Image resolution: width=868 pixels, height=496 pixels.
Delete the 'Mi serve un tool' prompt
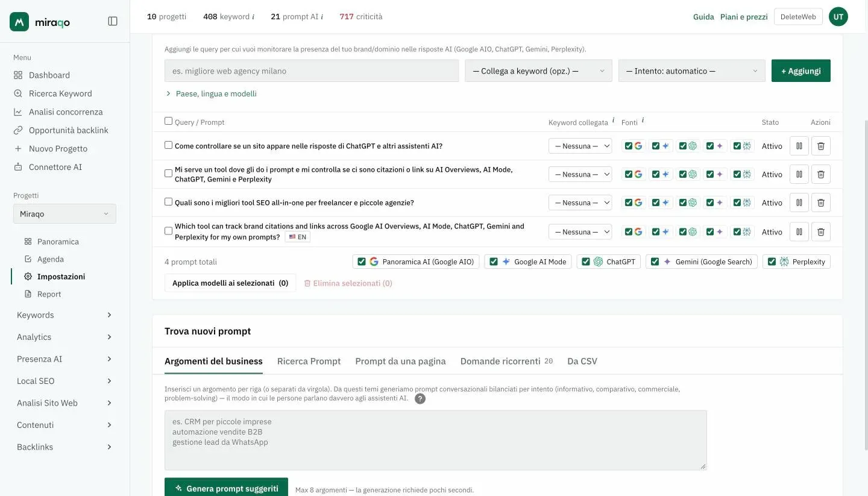coord(820,174)
